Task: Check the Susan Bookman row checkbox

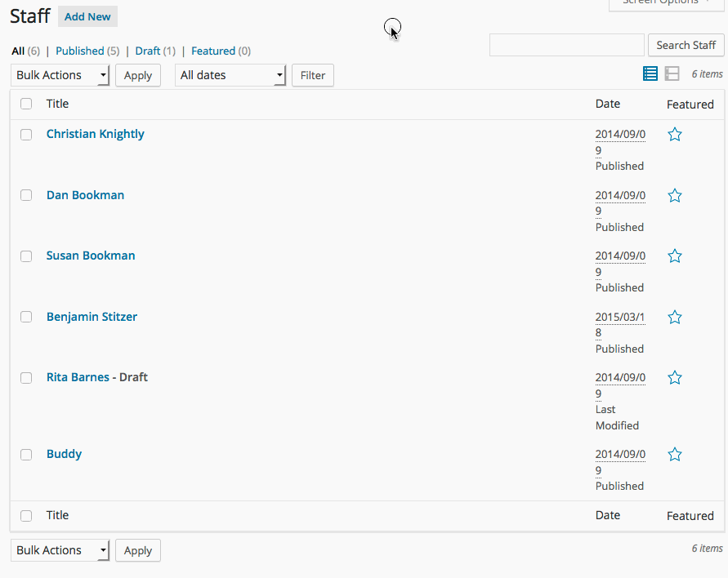Action: 26,256
